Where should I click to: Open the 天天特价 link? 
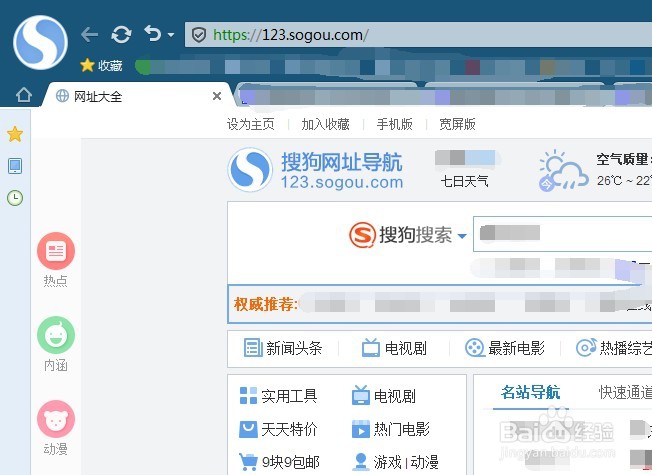point(289,429)
